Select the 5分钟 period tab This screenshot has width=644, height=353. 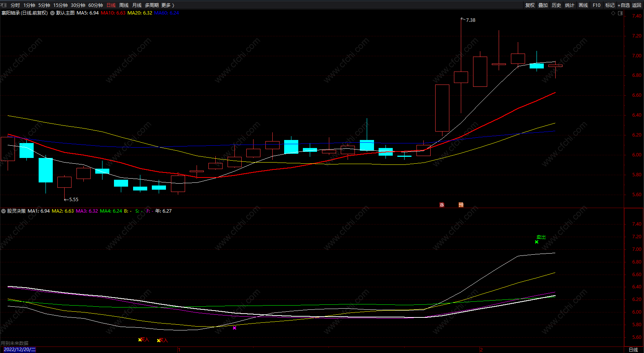tap(44, 5)
